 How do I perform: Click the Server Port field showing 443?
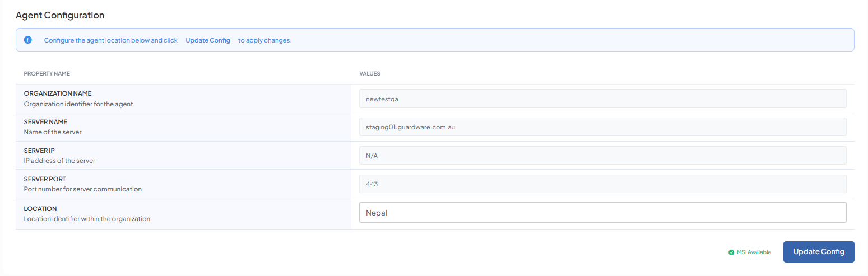pyautogui.click(x=602, y=184)
